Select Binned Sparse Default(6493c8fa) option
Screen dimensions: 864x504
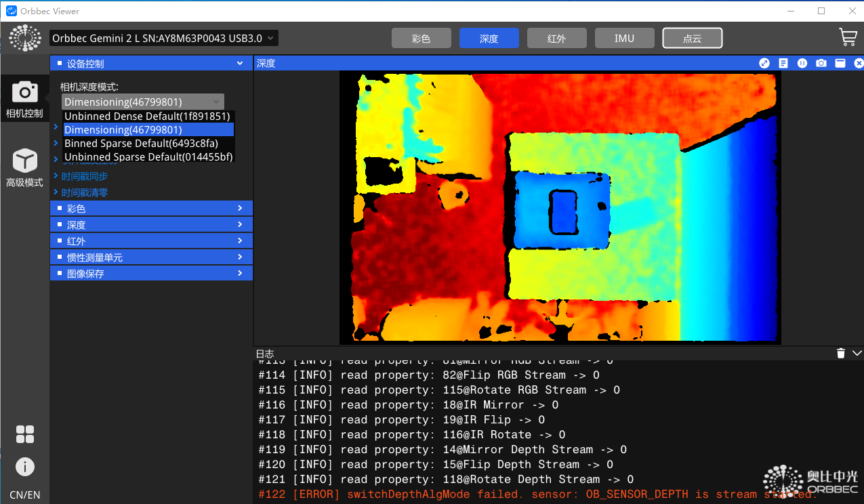click(x=148, y=143)
